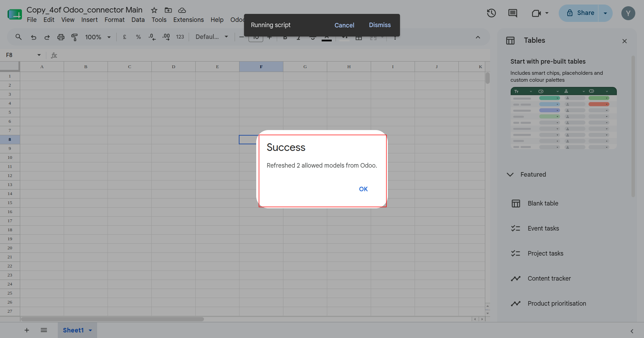
Task: Open the name box dropdown arrow
Action: point(39,55)
